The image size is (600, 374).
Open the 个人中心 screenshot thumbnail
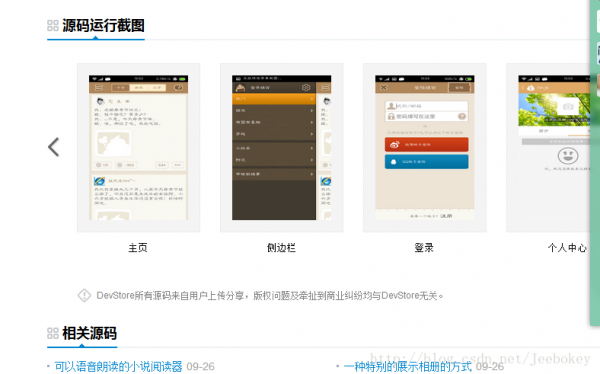[x=548, y=147]
